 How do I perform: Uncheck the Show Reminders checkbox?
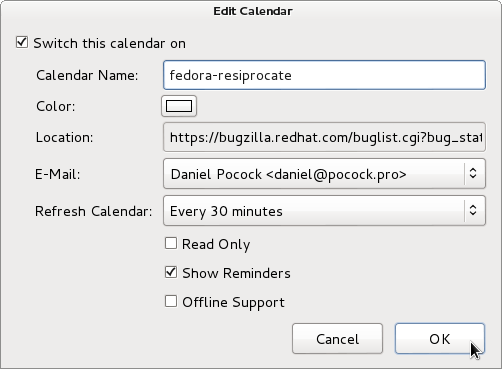point(171,272)
